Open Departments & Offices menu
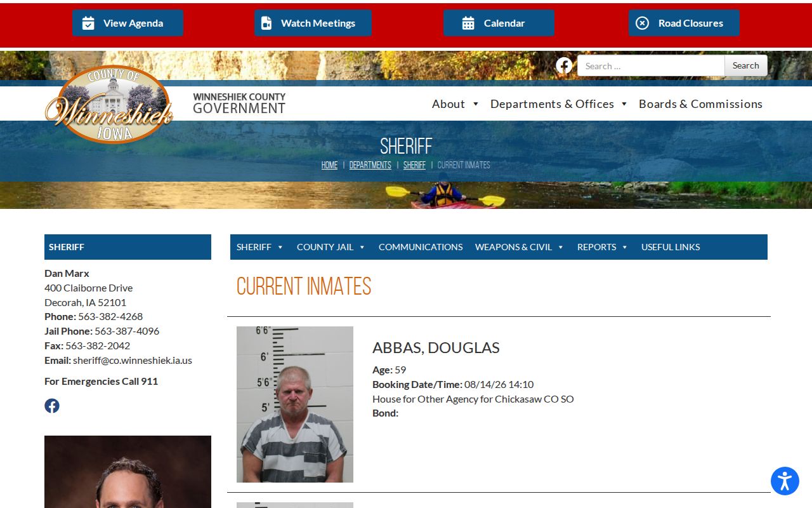 [x=552, y=104]
